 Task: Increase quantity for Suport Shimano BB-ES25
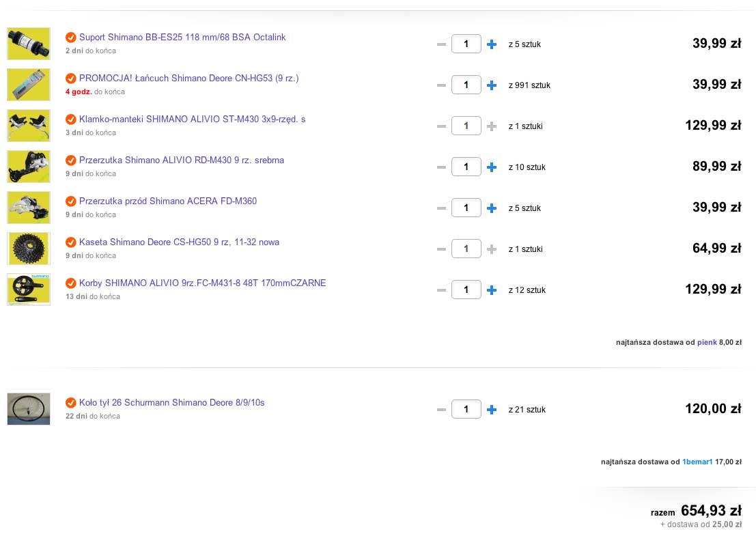pos(491,44)
